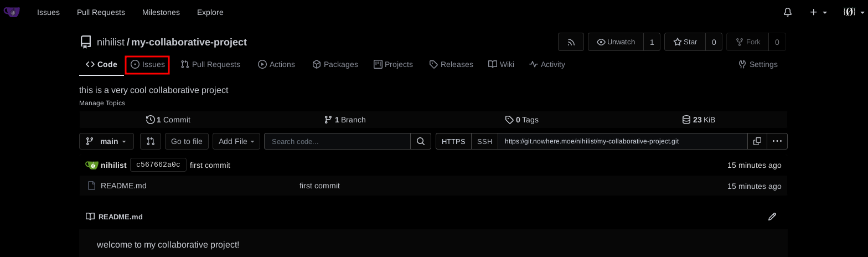This screenshot has width=868, height=257.
Task: Expand the main branch dropdown
Action: [107, 141]
